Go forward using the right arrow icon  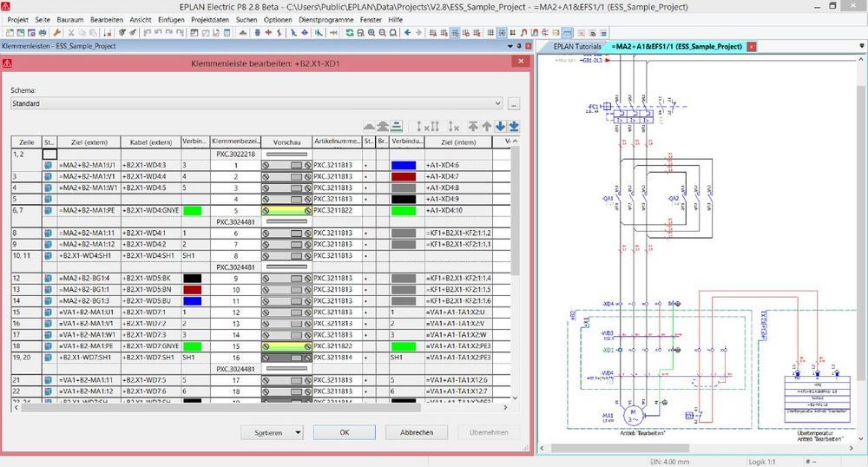click(419, 33)
